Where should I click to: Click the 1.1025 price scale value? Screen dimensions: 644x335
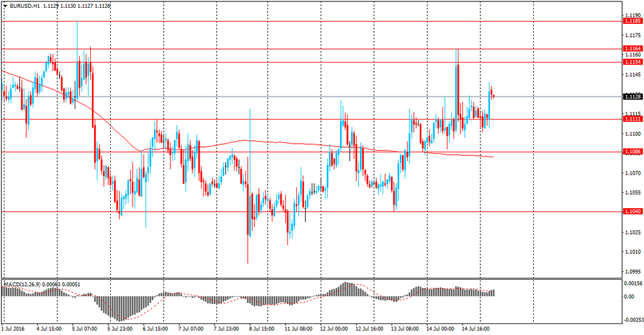[634, 232]
